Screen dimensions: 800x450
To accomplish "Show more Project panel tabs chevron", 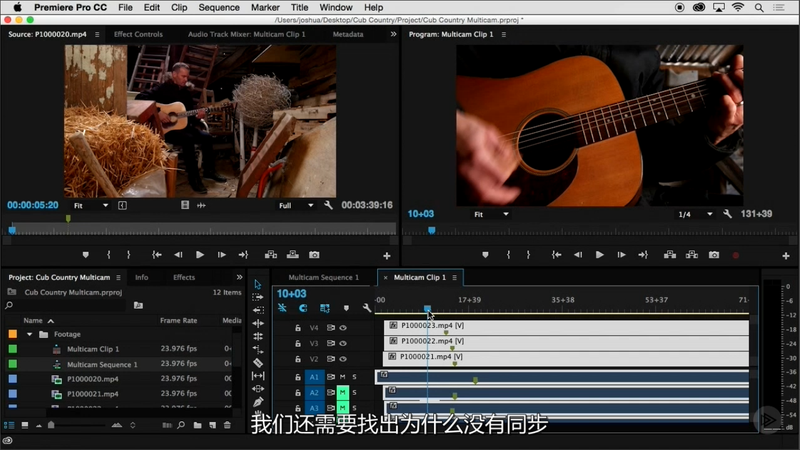I will pos(239,277).
